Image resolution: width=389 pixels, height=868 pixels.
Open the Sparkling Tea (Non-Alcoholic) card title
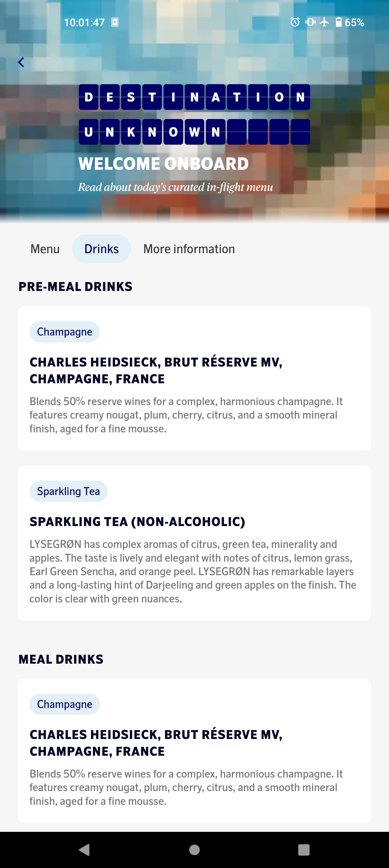click(137, 522)
